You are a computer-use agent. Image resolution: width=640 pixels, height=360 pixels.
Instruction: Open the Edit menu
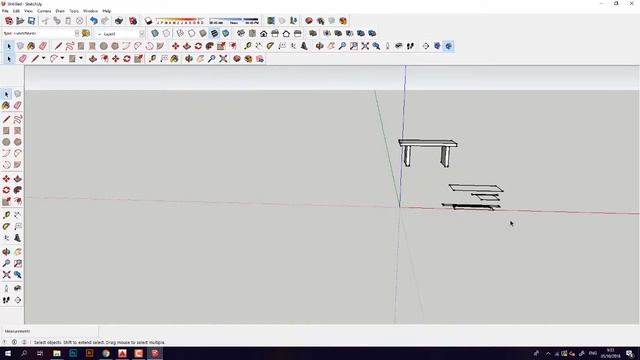pos(16,11)
